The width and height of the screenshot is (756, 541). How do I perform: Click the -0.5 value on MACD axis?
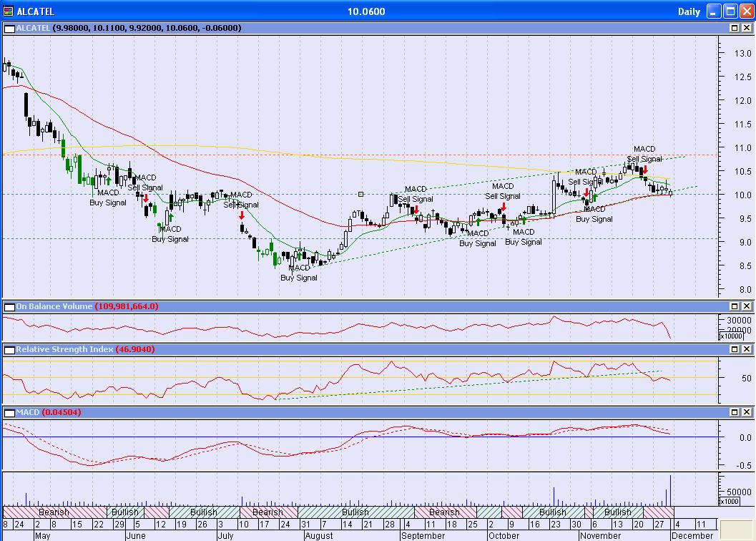744,466
